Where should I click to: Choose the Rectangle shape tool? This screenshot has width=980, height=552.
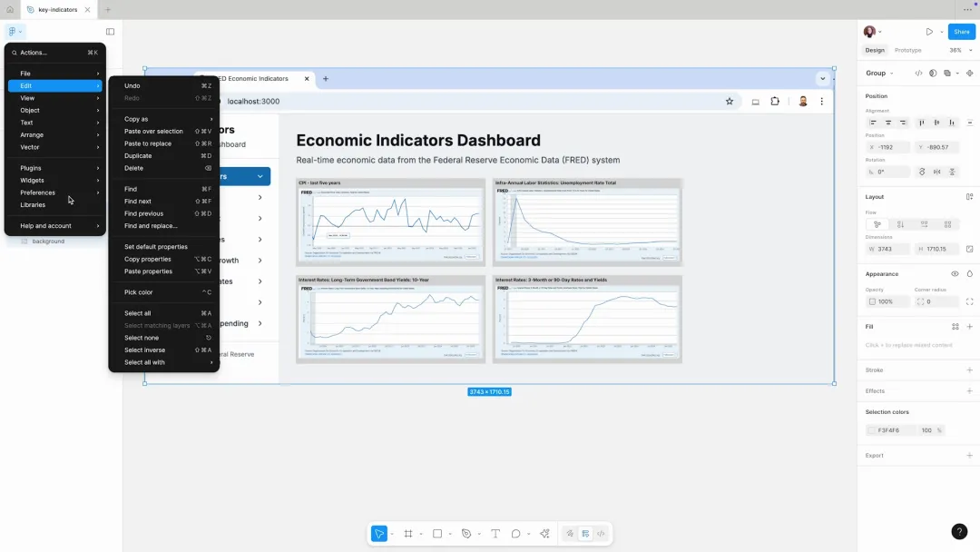click(x=437, y=534)
